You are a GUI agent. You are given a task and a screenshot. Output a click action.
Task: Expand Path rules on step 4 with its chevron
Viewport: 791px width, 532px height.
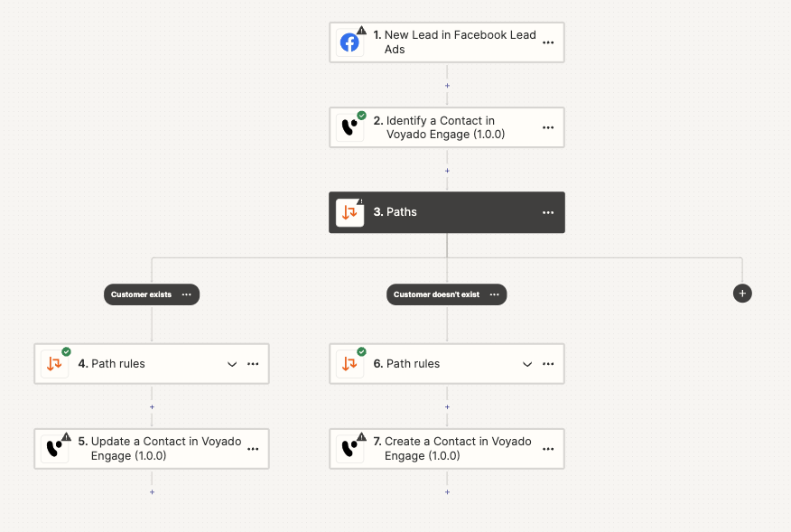click(232, 363)
